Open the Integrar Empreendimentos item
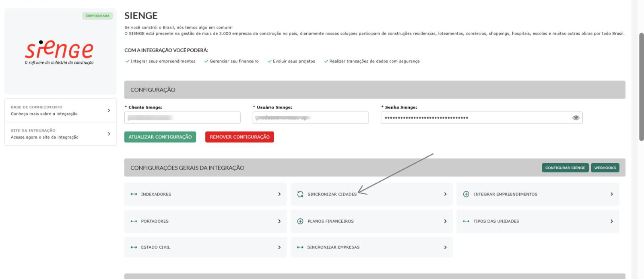Screen dimensions: 644x279 [538, 194]
